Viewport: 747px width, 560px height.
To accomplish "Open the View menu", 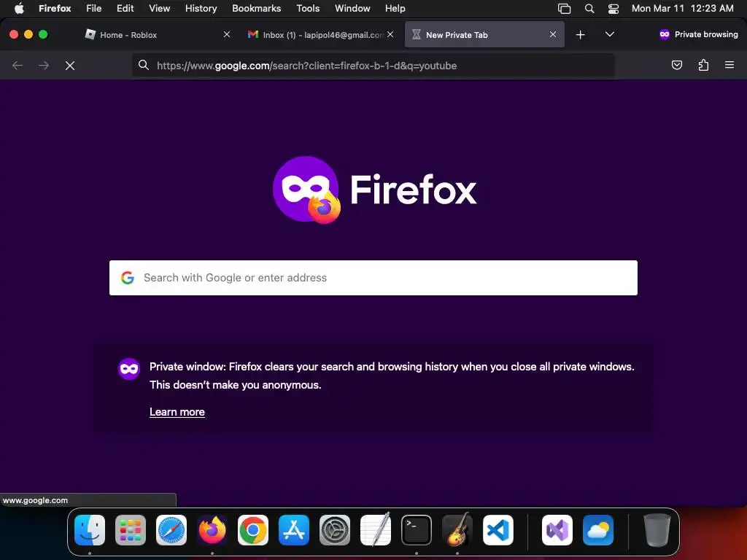I will click(x=160, y=9).
